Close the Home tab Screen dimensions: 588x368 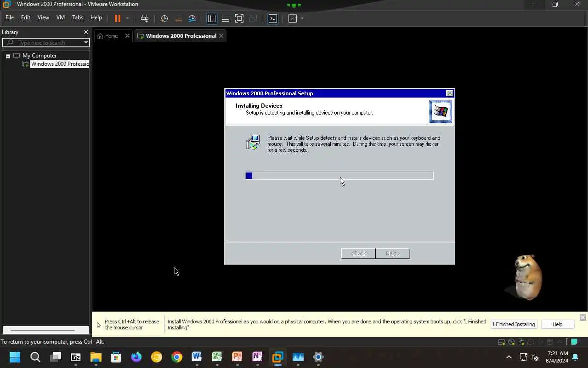[x=128, y=36]
